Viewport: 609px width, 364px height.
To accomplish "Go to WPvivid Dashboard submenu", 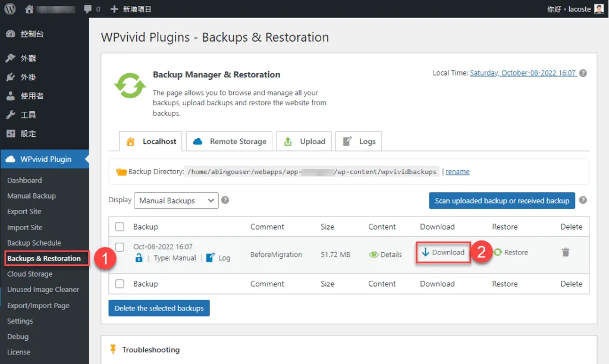I will (24, 180).
